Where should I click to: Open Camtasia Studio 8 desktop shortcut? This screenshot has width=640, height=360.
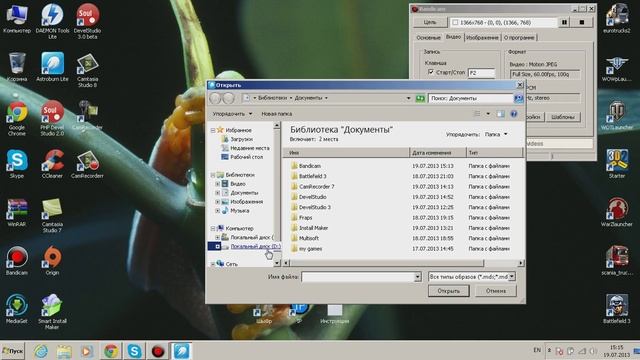[x=87, y=70]
